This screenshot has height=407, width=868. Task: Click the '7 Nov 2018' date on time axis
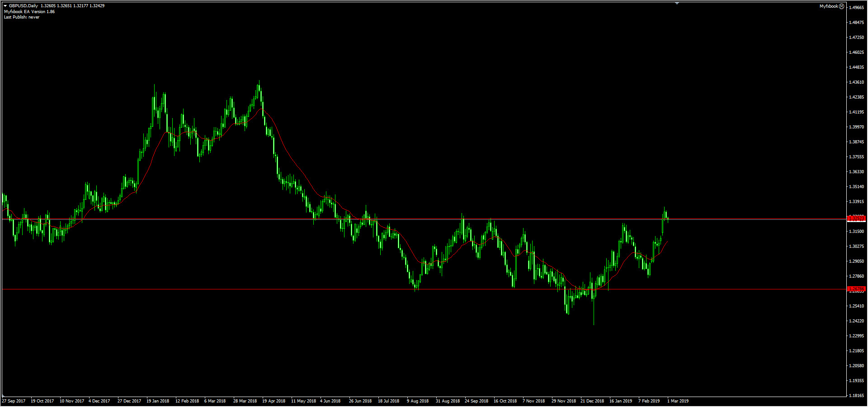tap(534, 401)
